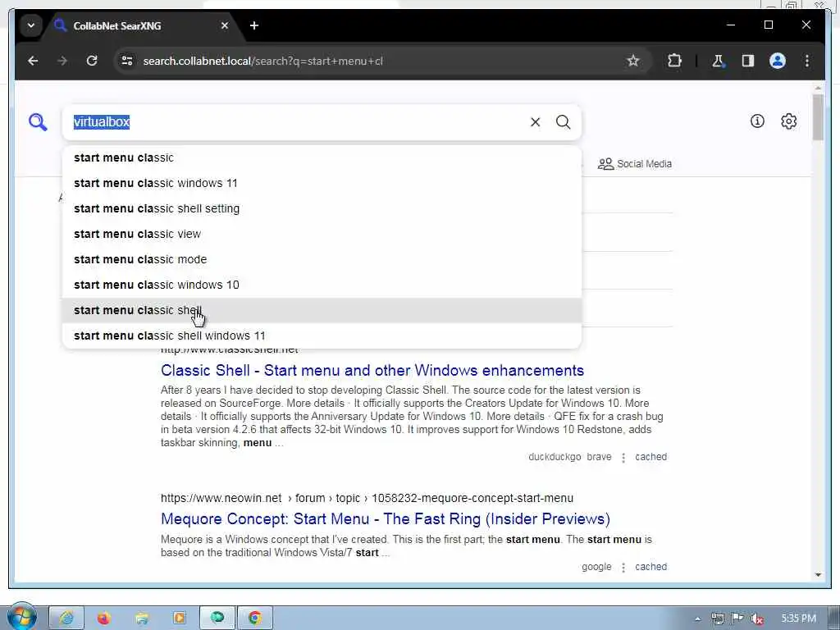View site information icon in address bar
This screenshot has height=630, width=840.
pos(127,61)
